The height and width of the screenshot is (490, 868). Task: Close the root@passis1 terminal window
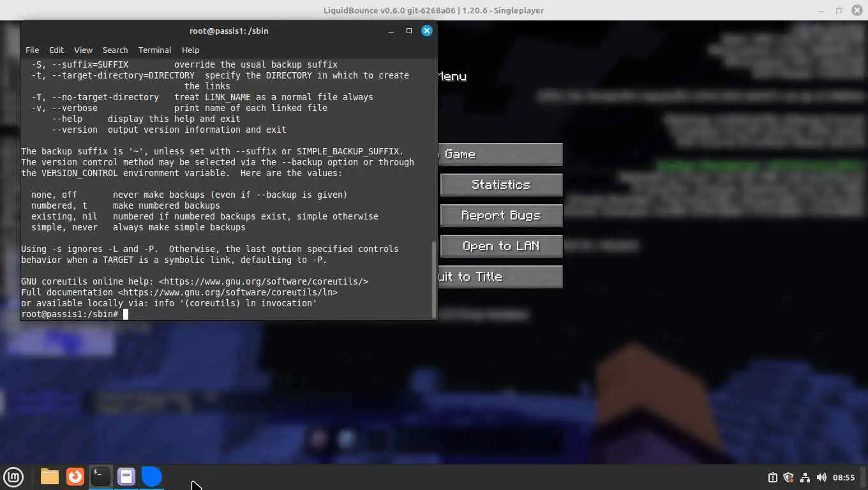pos(427,30)
